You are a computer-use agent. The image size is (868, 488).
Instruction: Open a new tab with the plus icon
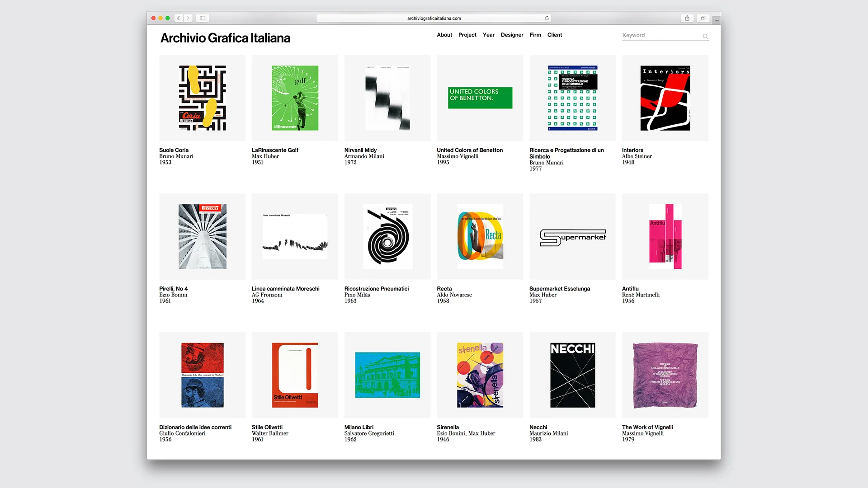point(717,20)
